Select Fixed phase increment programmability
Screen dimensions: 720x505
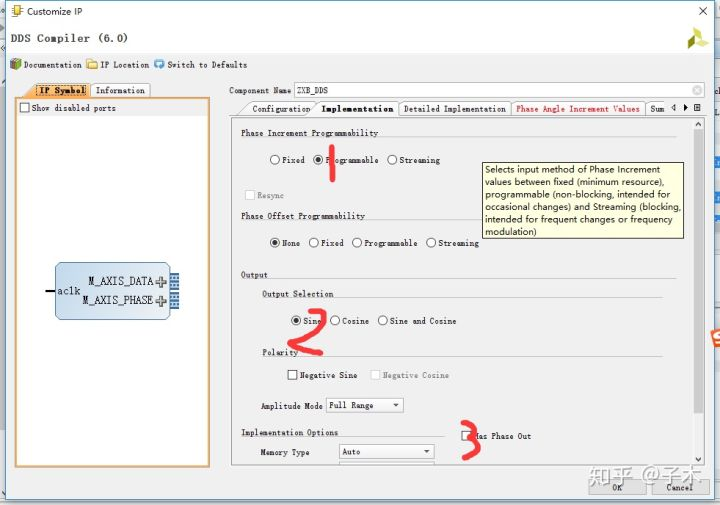[275, 160]
